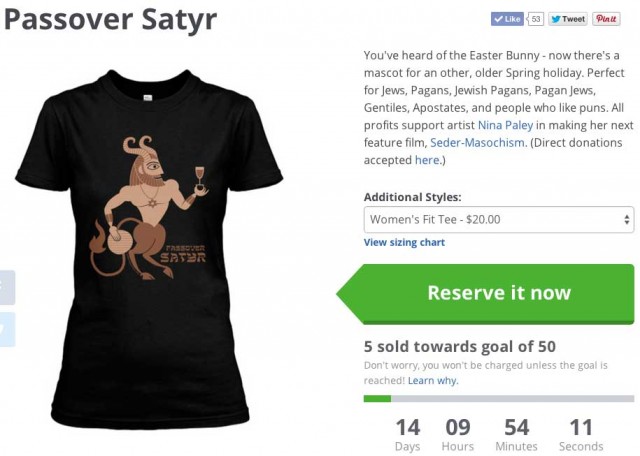Click the green Reserve it now button
640x456 pixels.
click(485, 294)
